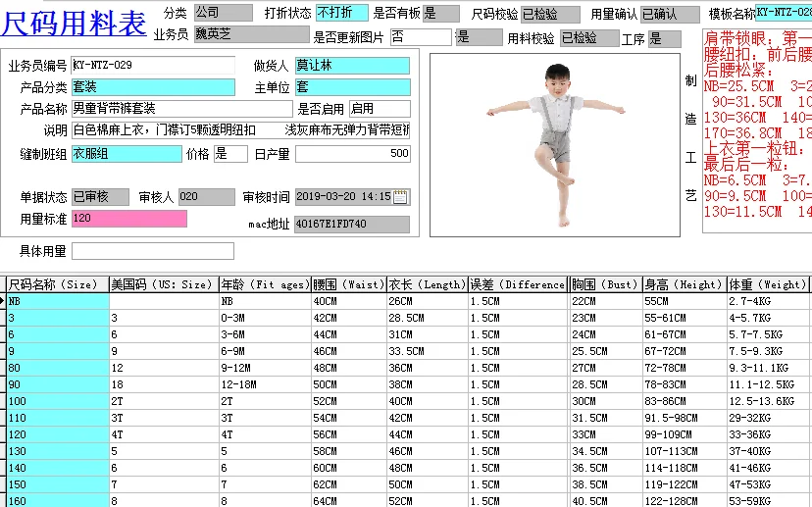Click into the 说明 description field
Screen dimensions: 812x507
click(x=241, y=130)
